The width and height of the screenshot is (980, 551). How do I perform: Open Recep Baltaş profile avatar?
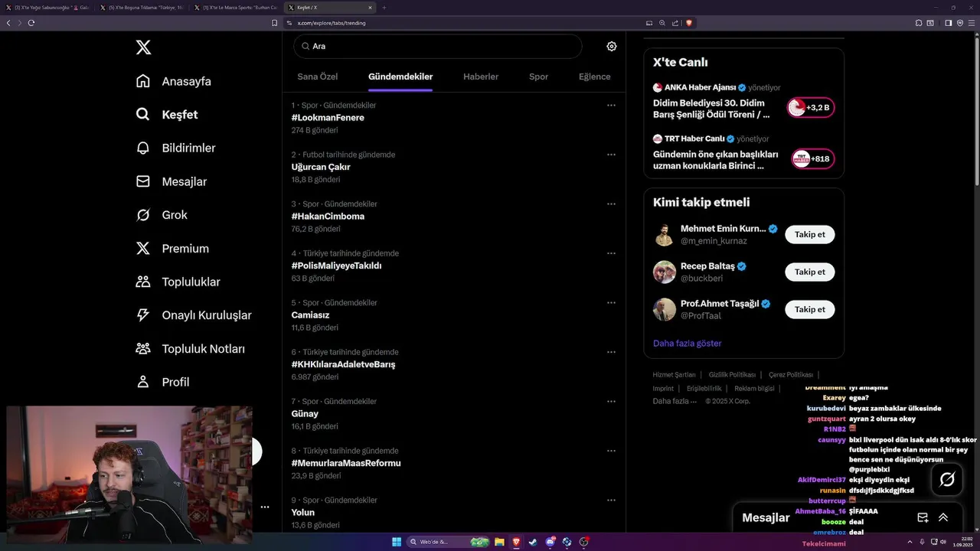click(x=665, y=272)
